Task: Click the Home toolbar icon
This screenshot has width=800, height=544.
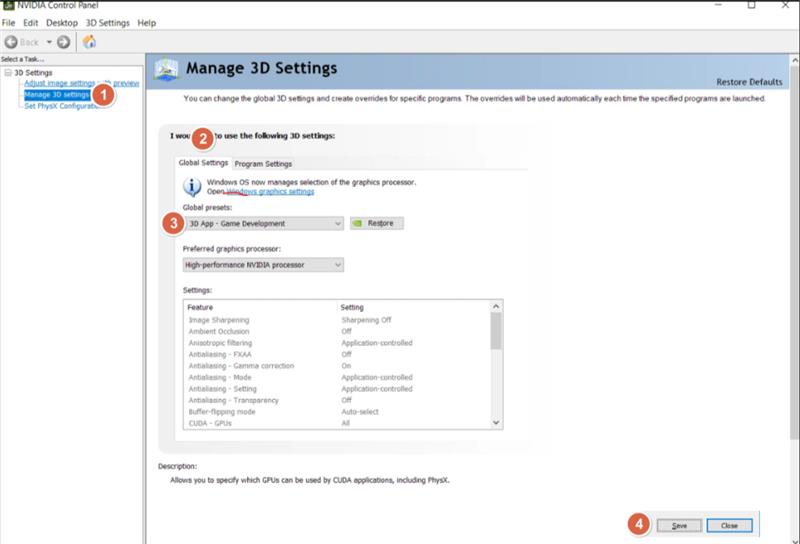Action: [89, 42]
